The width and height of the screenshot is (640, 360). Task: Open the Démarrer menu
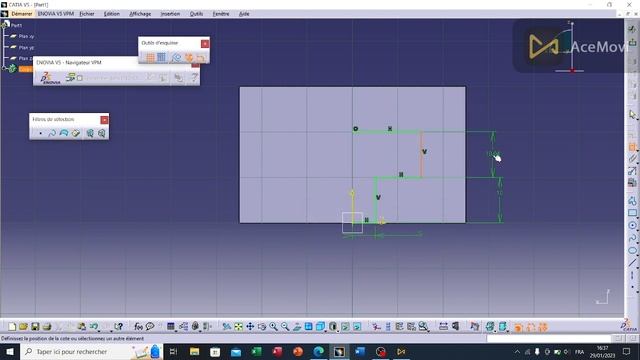pos(21,14)
